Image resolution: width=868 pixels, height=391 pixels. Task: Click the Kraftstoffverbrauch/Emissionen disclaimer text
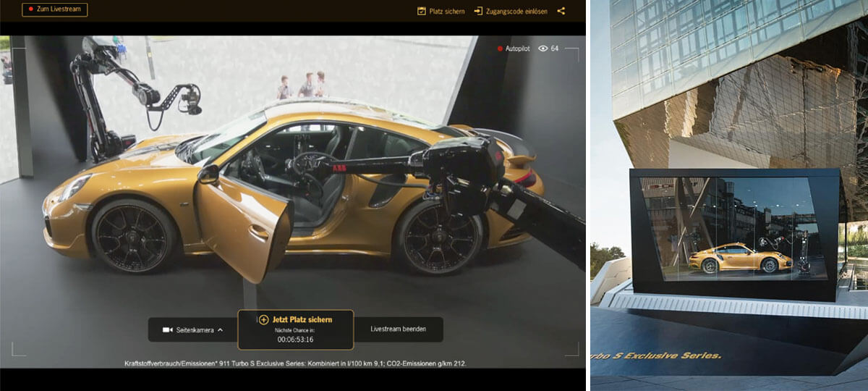pyautogui.click(x=295, y=363)
